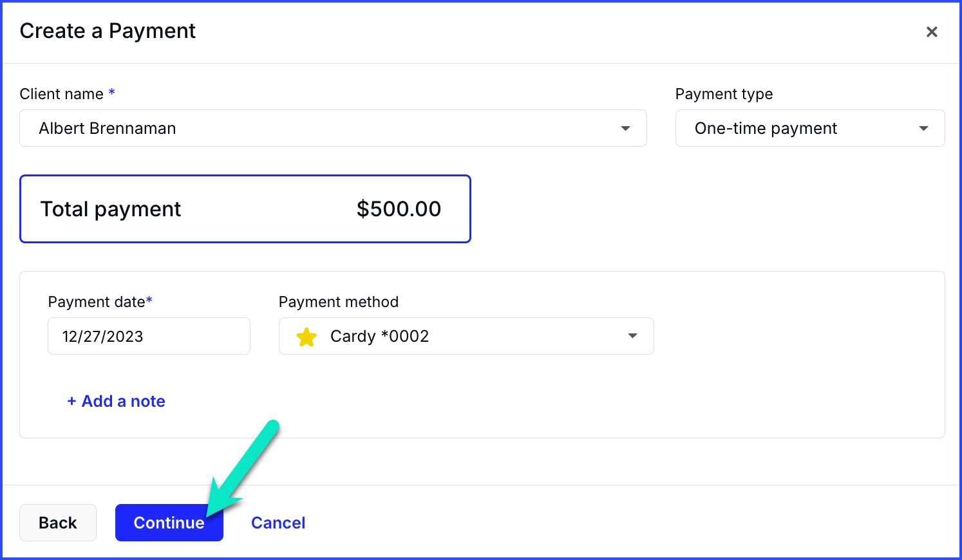Click the blue Continue button
The height and width of the screenshot is (560, 962).
pos(169,523)
